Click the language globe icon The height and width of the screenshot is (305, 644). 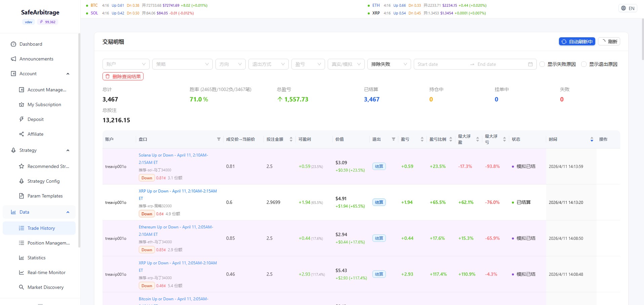point(623,8)
